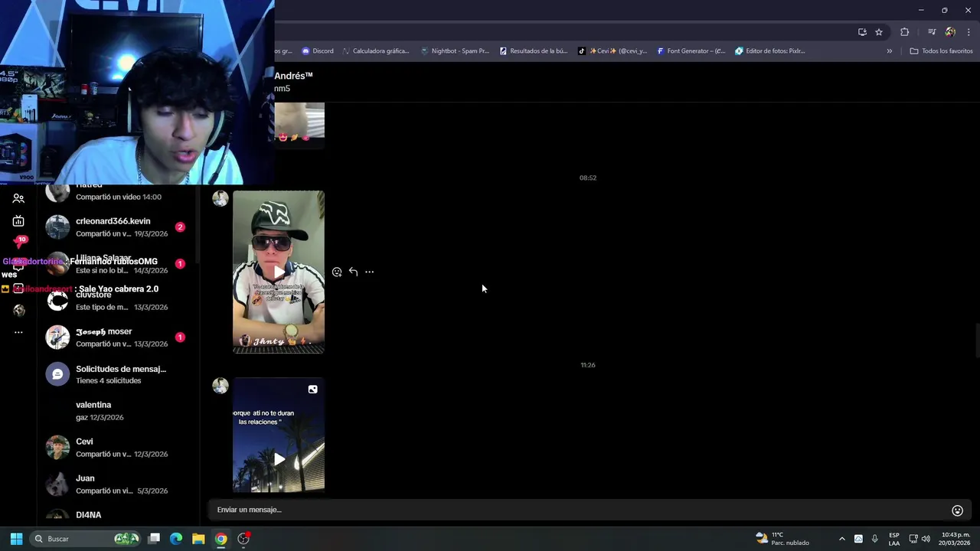
Task: Open the emoji picker in message box
Action: (957, 510)
